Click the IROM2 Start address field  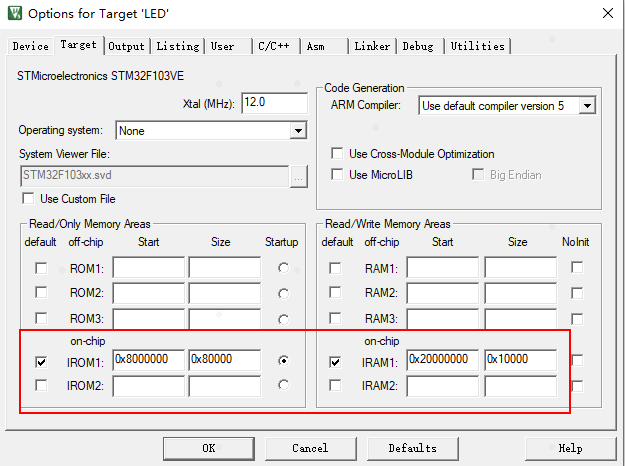(149, 386)
